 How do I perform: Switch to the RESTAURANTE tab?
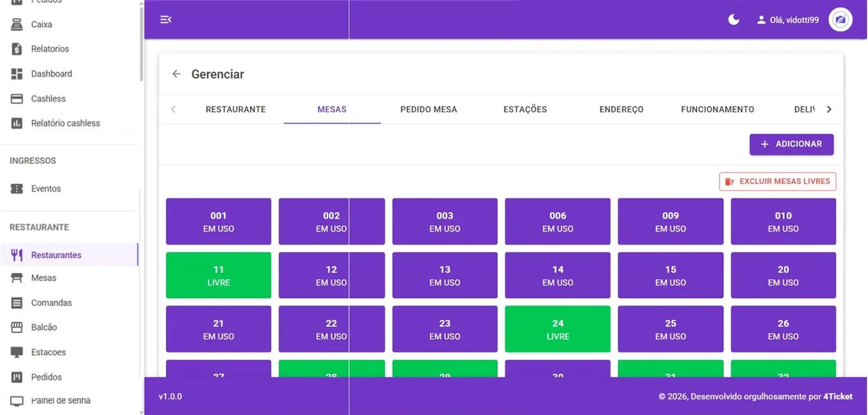(x=236, y=109)
